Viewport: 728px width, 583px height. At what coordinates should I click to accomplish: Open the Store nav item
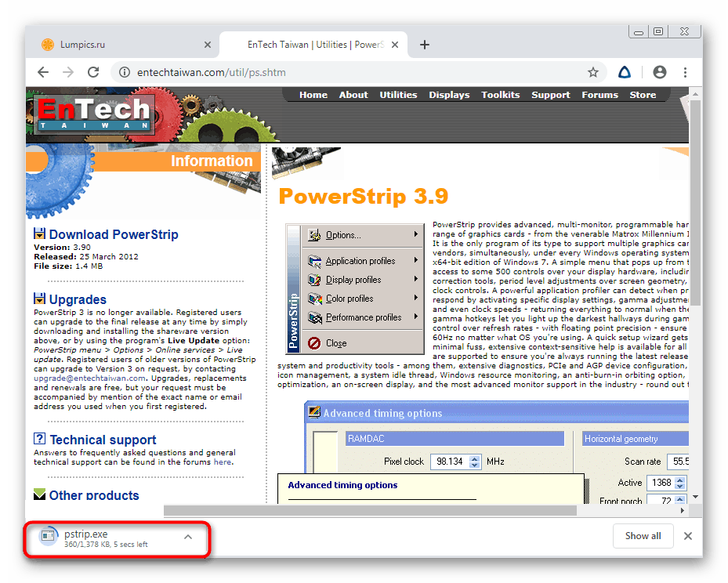click(643, 95)
